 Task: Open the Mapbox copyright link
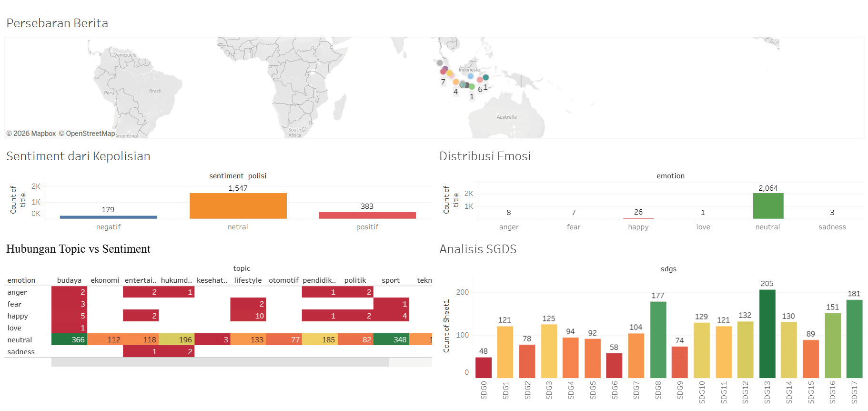coord(31,134)
